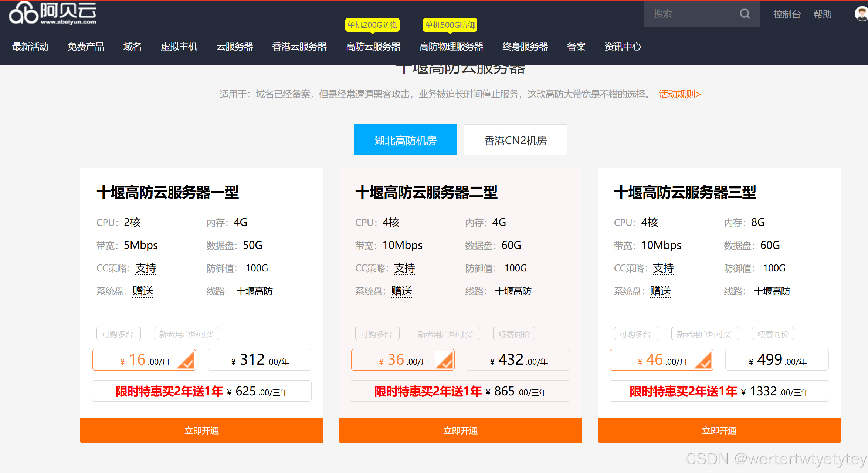This screenshot has width=868, height=473.
Task: Select the ¥432.00/年 yearly price option
Action: coord(518,360)
